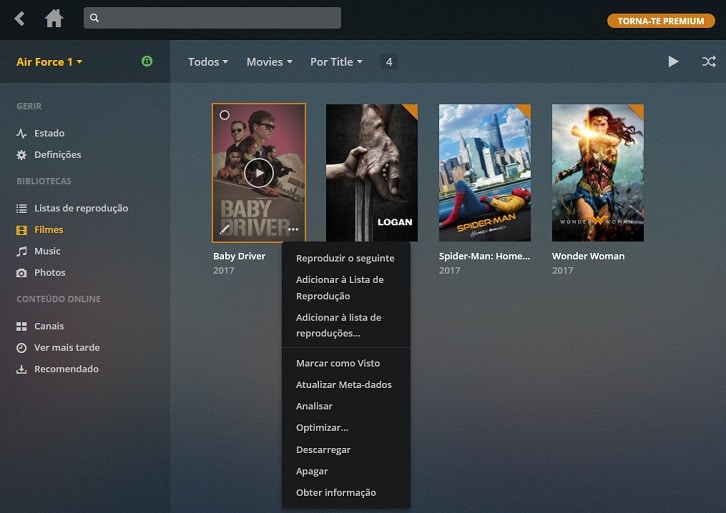Image resolution: width=726 pixels, height=513 pixels.
Task: Open Recomendado section
Action: click(x=66, y=369)
